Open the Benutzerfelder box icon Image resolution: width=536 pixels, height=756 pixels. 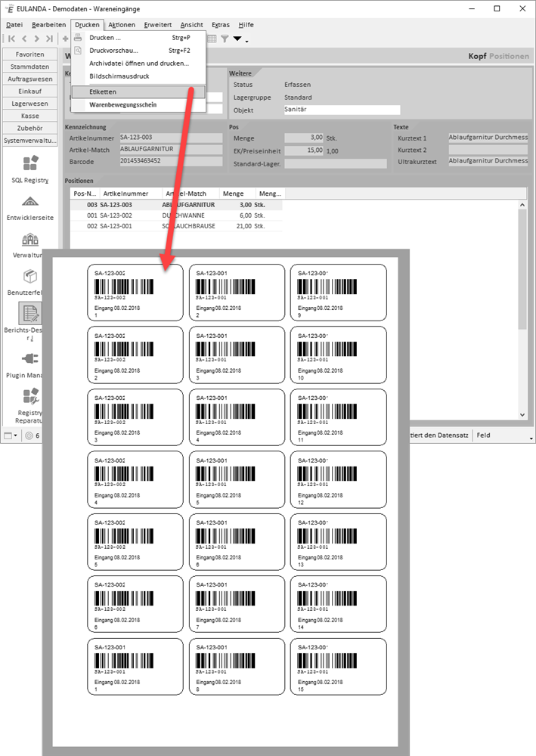[30, 276]
